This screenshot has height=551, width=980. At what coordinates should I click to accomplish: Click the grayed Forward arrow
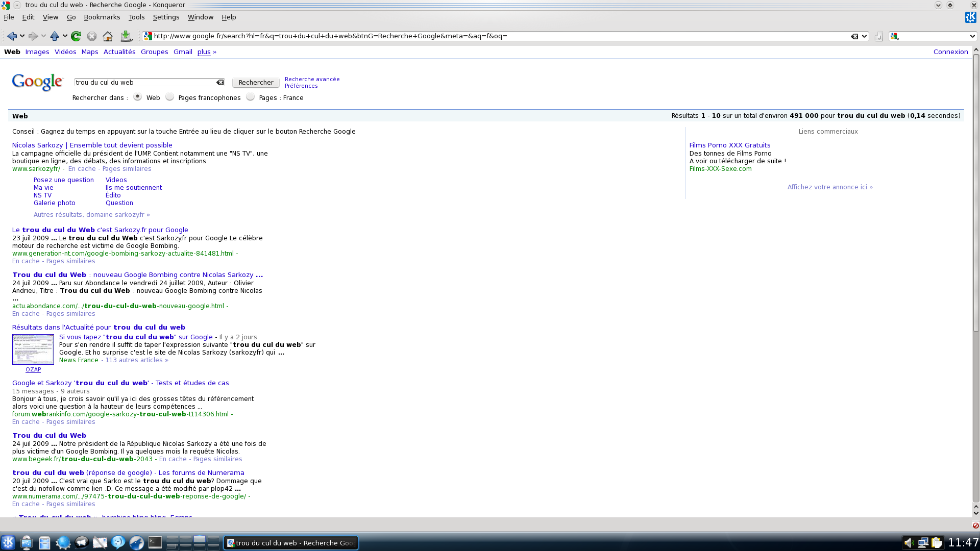point(33,36)
